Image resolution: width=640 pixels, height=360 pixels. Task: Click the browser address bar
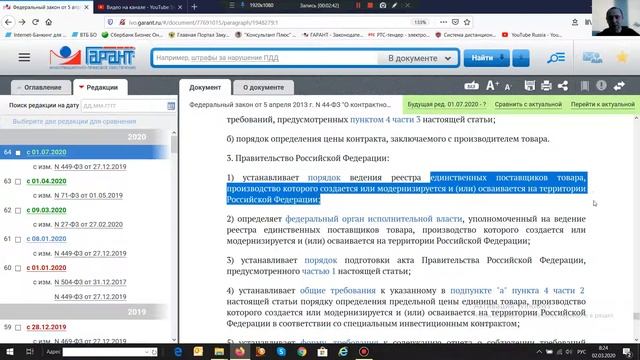point(269,22)
